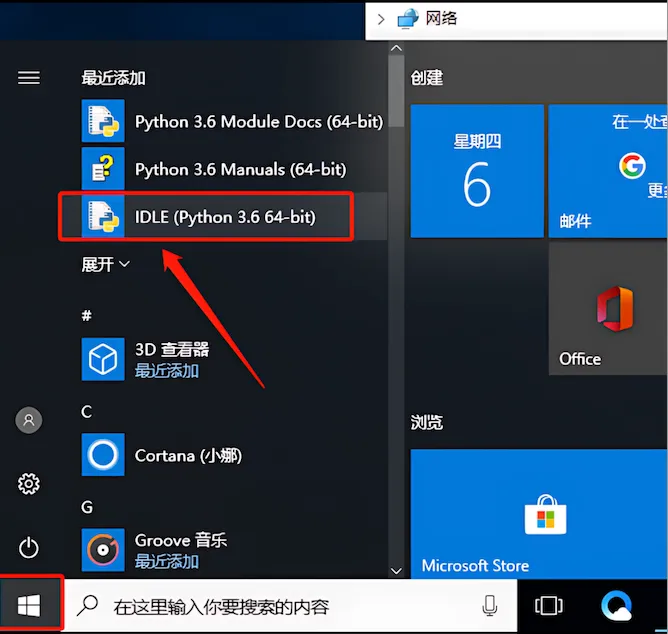Select the IDLE (Python 3.6 64-bit) label
Image resolution: width=668 pixels, height=634 pixels.
pos(225,217)
